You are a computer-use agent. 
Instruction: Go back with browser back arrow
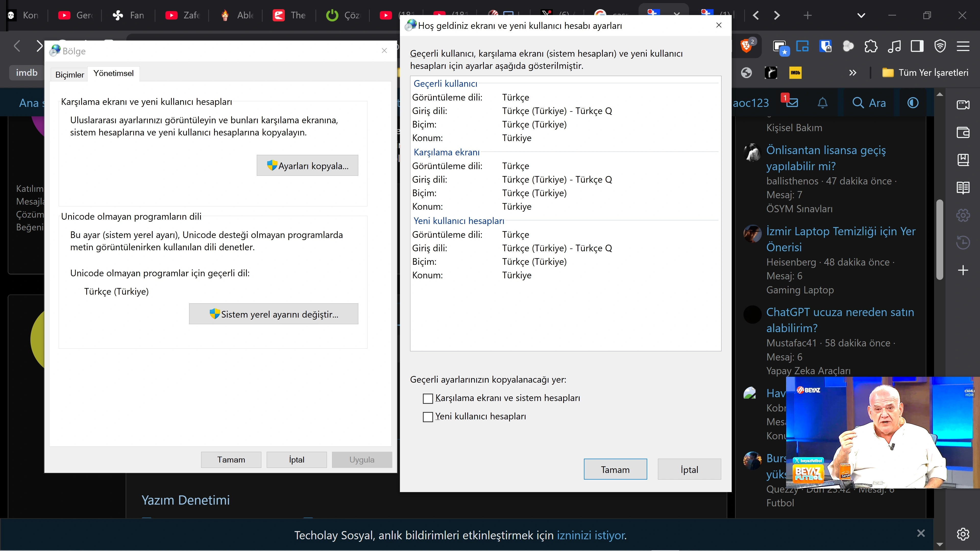(17, 46)
